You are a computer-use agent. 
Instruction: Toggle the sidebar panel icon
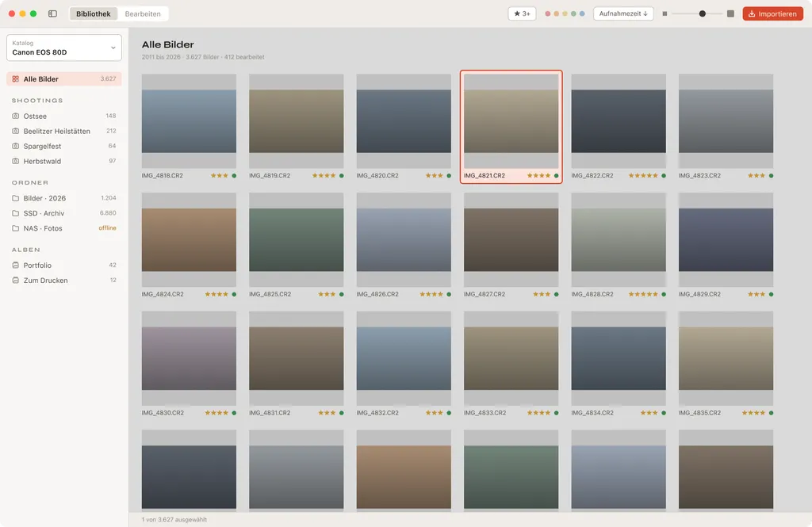coord(53,14)
